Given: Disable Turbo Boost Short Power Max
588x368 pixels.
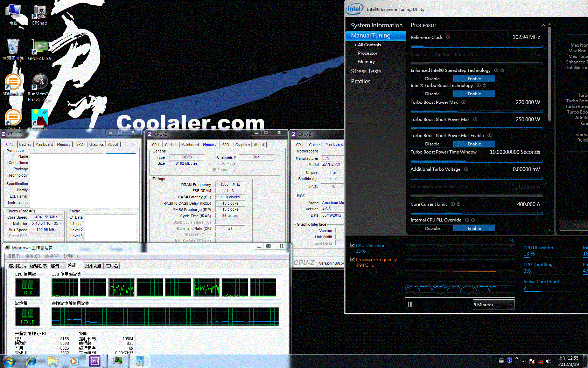Looking at the screenshot, I should click(x=432, y=144).
